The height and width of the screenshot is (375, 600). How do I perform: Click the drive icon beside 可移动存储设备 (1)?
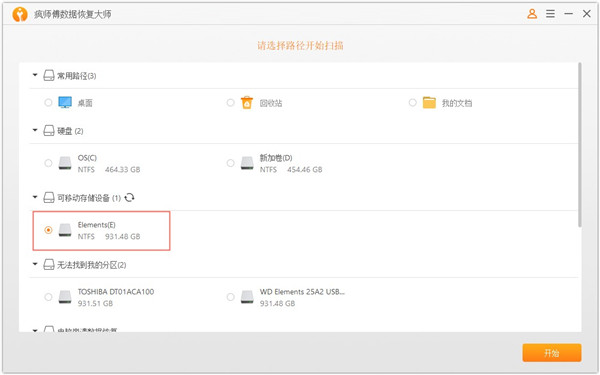49,198
